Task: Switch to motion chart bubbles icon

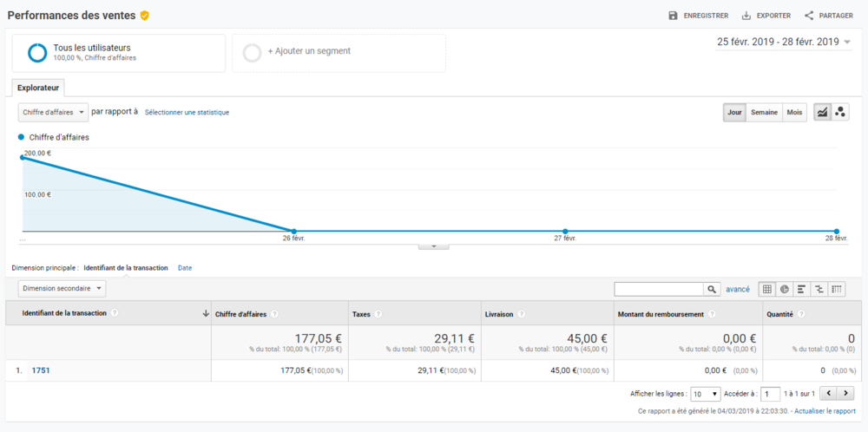Action: [x=839, y=112]
